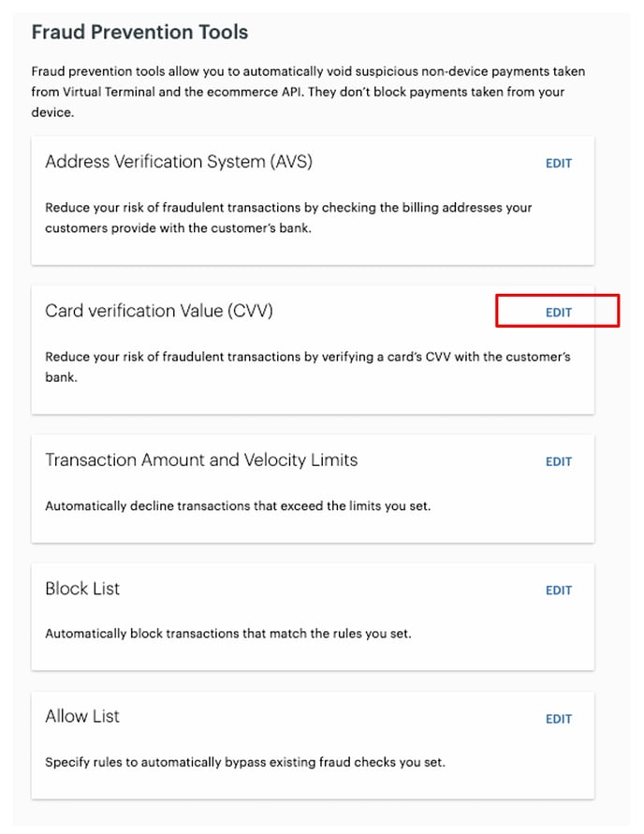
Task: Edit the Block List rules
Action: (x=559, y=591)
